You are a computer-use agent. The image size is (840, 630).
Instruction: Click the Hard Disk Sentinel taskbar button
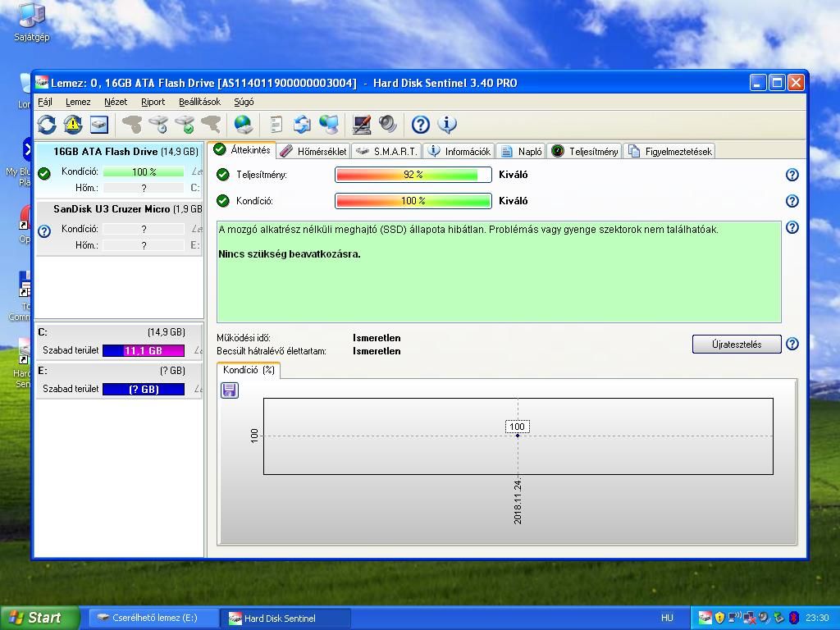(x=285, y=619)
